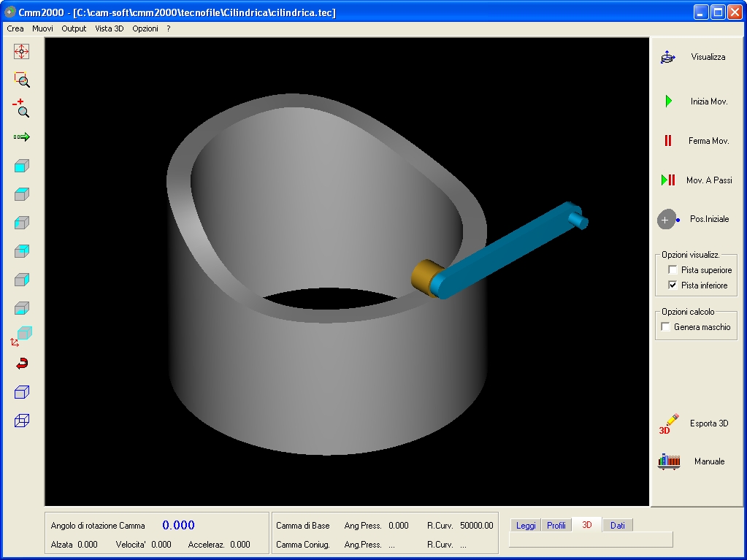Select the 3D tab
747x560 pixels.
[587, 525]
